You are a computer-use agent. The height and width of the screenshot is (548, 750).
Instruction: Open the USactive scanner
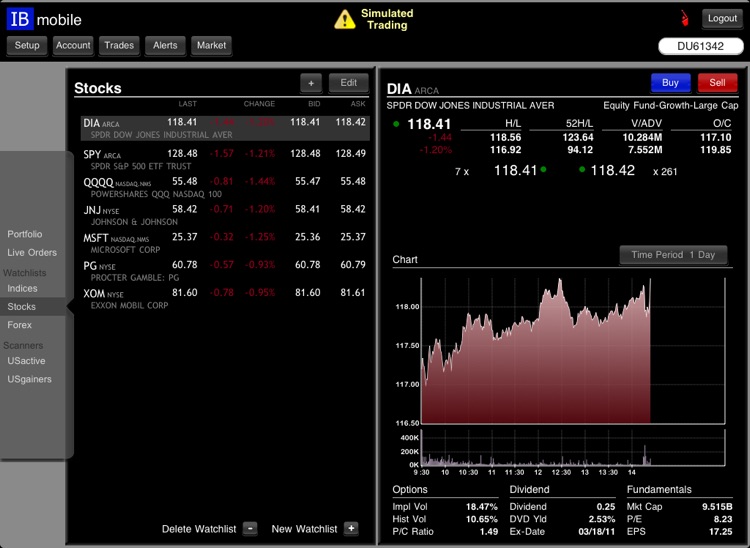point(26,361)
